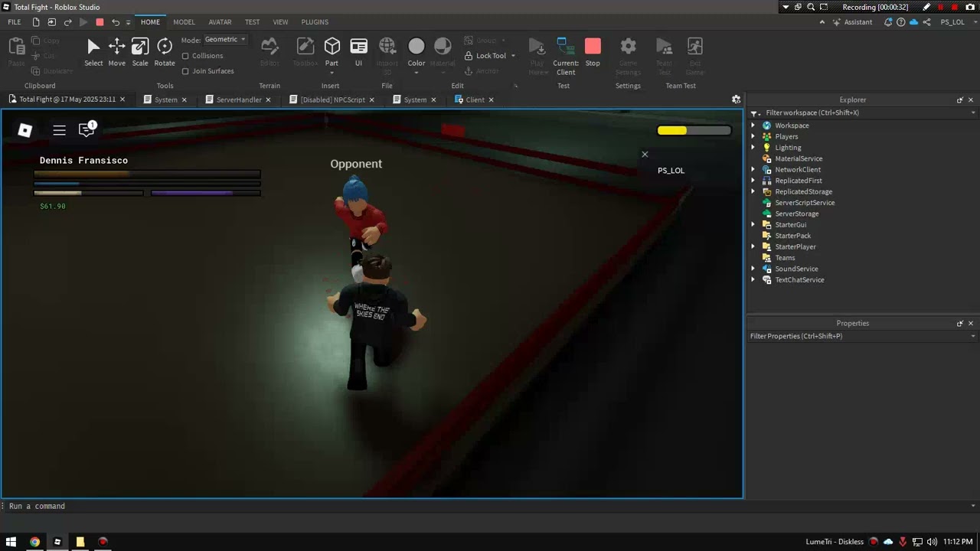980x551 pixels.
Task: Open the Current: Client switcher
Action: 566,55
